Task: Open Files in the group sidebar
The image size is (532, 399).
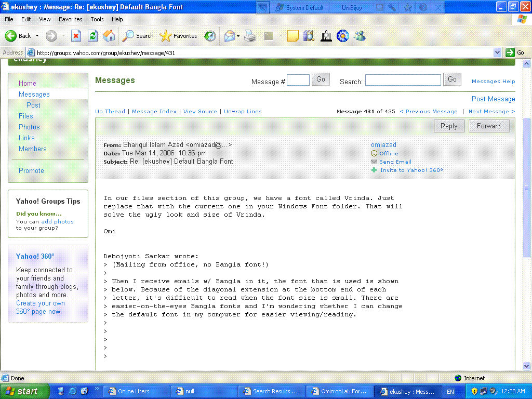Action: pyautogui.click(x=26, y=116)
